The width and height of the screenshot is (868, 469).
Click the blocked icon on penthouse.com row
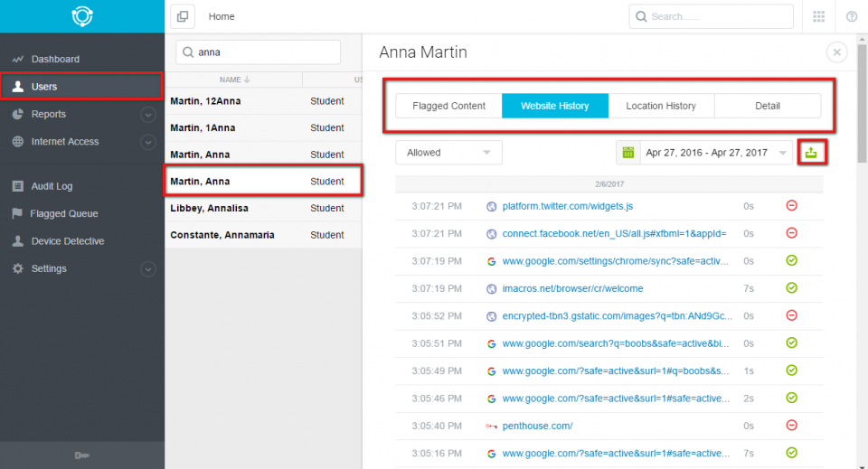792,426
